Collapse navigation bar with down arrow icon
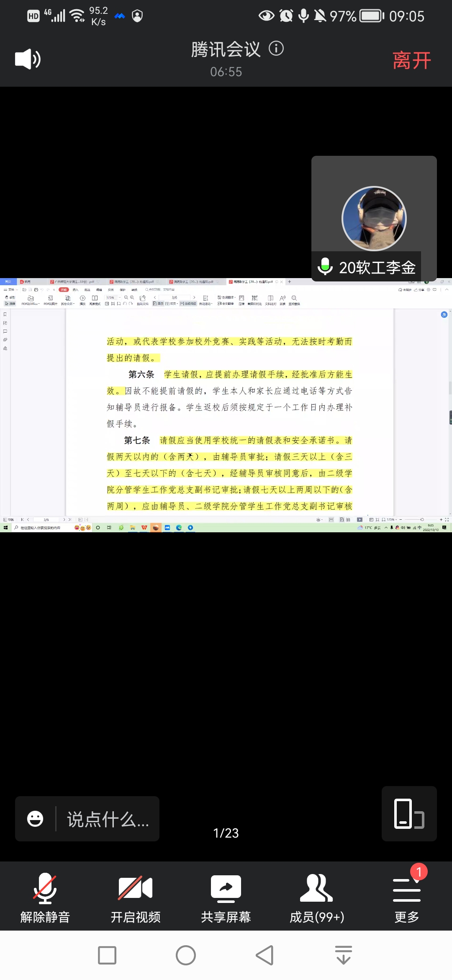Viewport: 452px width, 980px height. click(344, 955)
